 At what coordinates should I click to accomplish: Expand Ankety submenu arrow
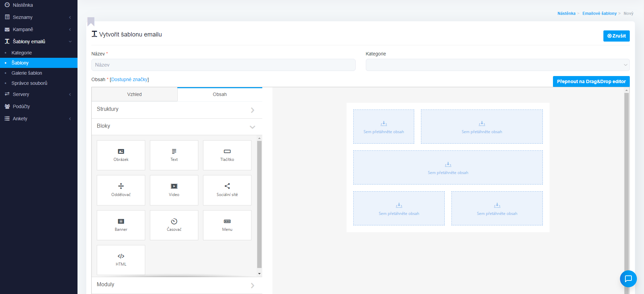(70, 119)
